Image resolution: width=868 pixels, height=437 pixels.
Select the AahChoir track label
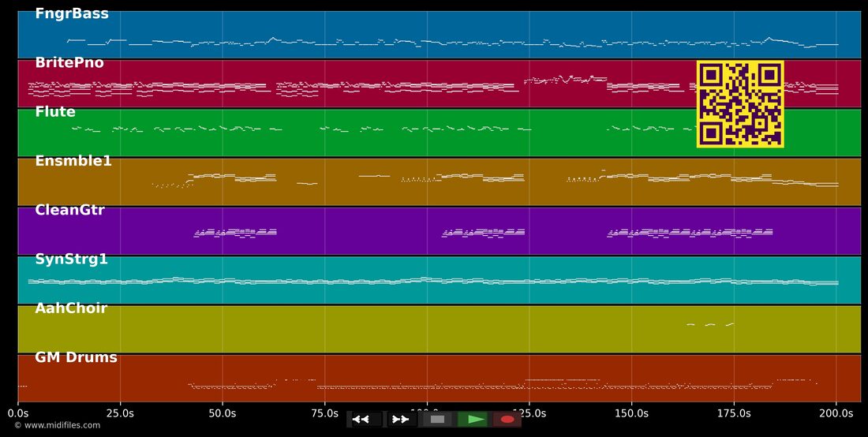tap(71, 308)
